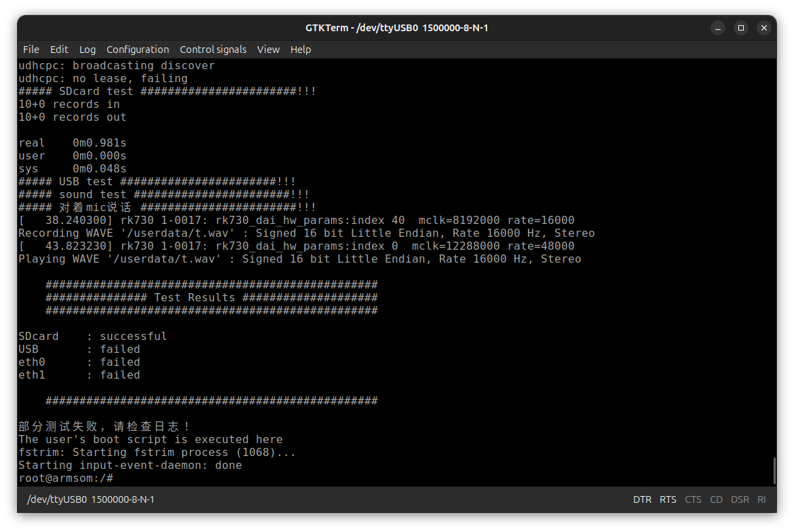The width and height of the screenshot is (794, 532).
Task: Open the Edit menu
Action: (x=59, y=50)
